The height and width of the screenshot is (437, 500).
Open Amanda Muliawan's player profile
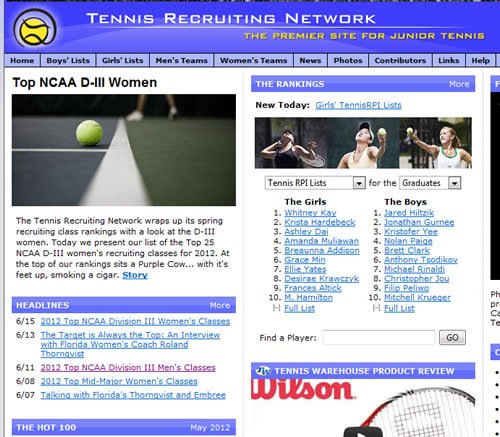coord(321,241)
